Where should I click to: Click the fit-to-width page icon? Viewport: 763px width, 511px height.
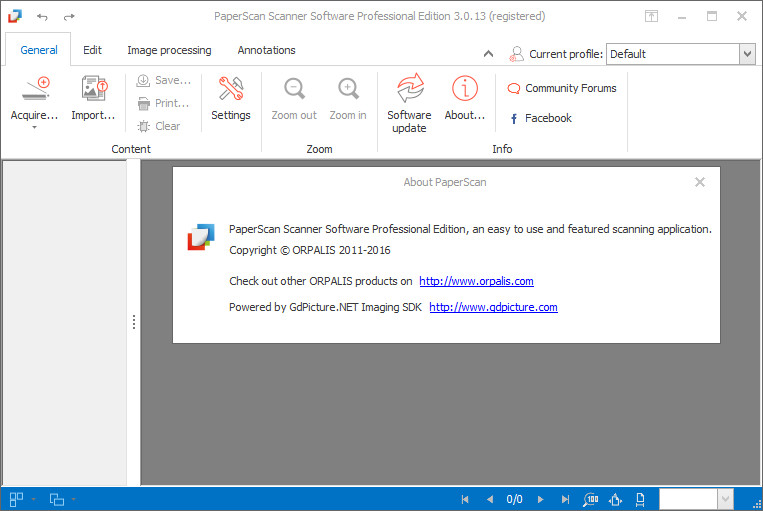[x=640, y=499]
